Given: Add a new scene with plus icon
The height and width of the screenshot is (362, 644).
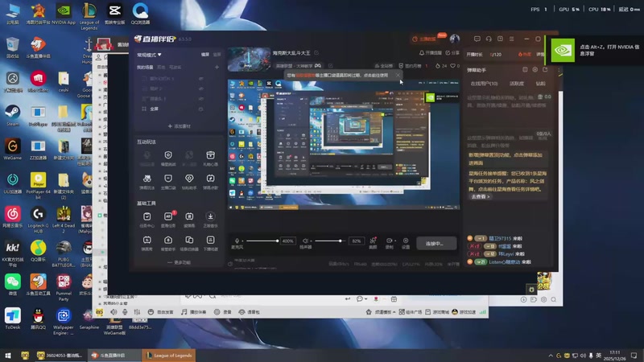Looking at the screenshot, I should [x=217, y=67].
